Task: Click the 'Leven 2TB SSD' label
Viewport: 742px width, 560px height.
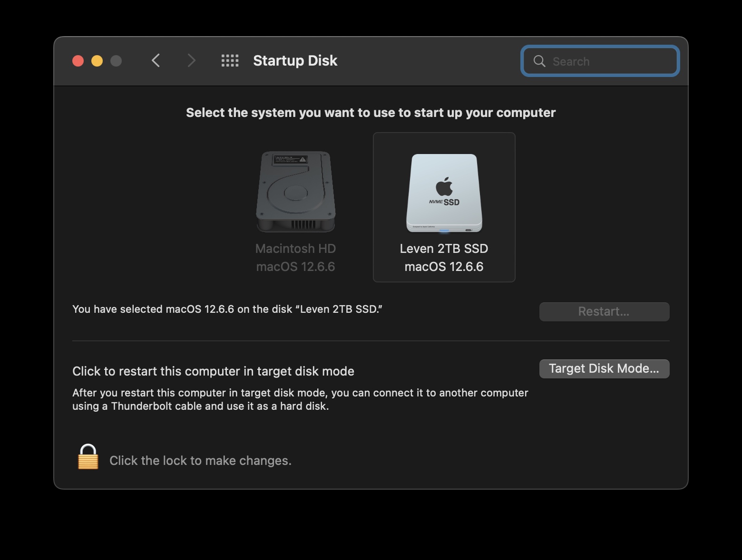Action: coord(444,249)
